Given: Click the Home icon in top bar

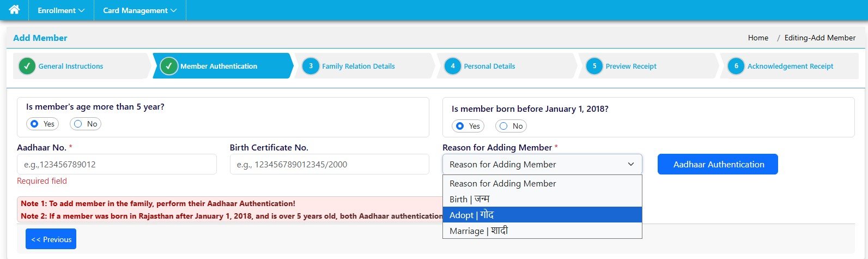Looking at the screenshot, I should [14, 10].
